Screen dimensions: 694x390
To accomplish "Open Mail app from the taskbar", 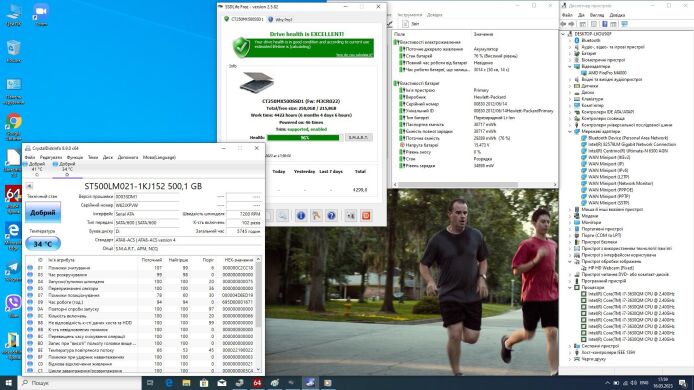I will [222, 382].
